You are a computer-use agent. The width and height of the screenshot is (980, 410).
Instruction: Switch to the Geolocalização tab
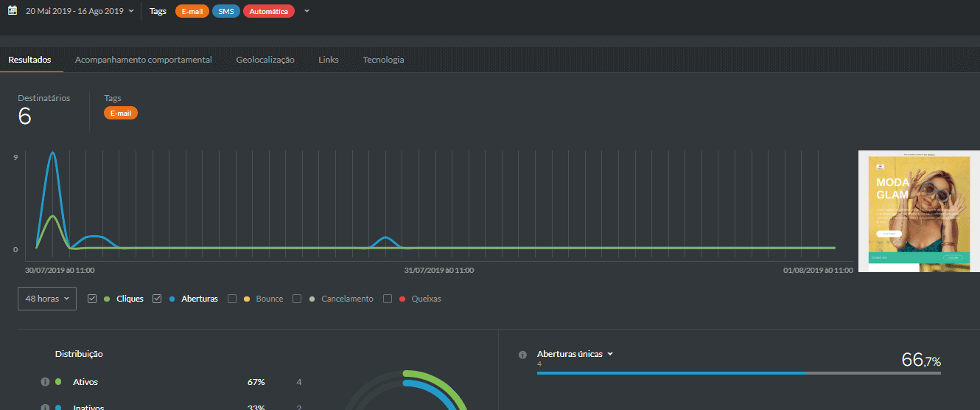(265, 60)
